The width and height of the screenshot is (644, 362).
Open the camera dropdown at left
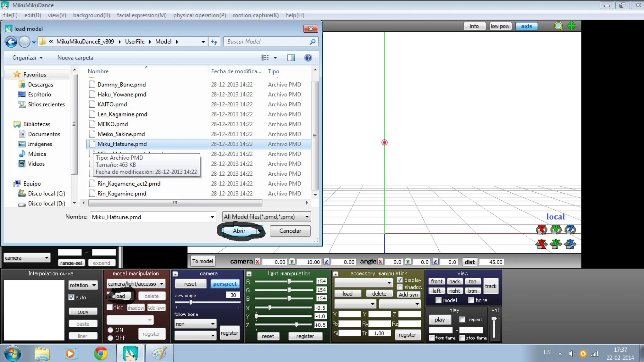click(27, 258)
